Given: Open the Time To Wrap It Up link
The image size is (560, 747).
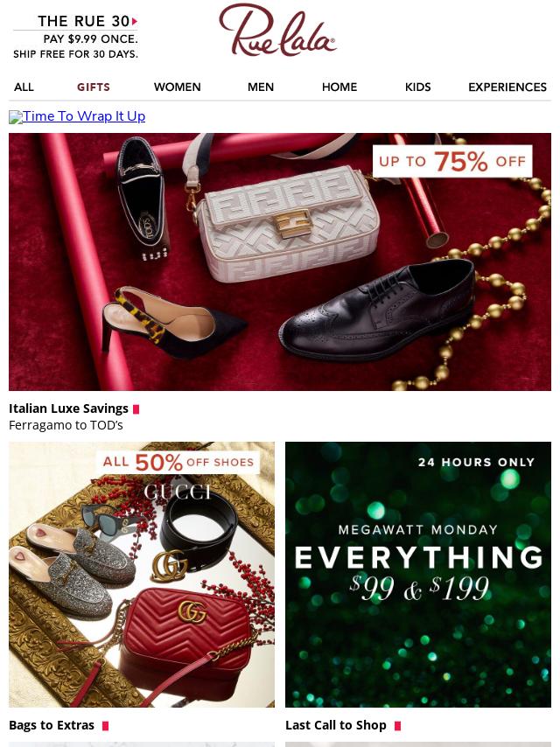Looking at the screenshot, I should [x=84, y=116].
